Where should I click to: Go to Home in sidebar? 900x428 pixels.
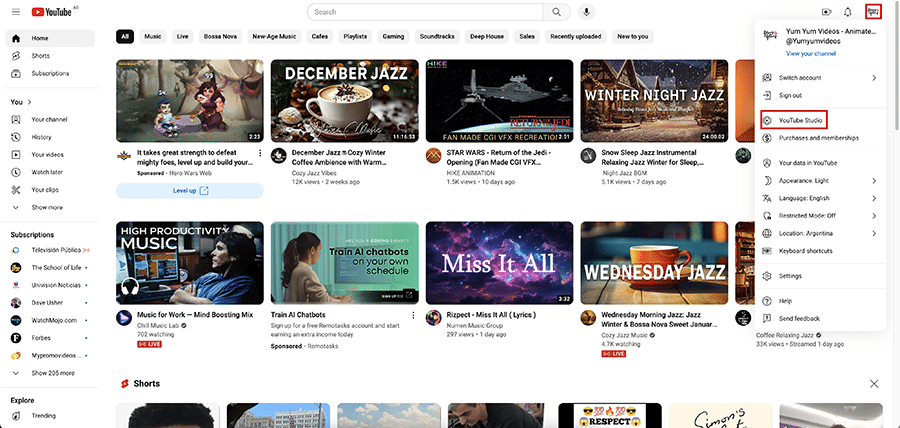[50, 38]
